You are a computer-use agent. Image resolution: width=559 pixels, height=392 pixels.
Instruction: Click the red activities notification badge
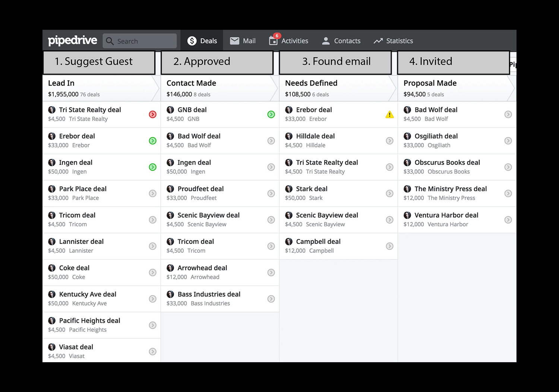click(x=277, y=36)
